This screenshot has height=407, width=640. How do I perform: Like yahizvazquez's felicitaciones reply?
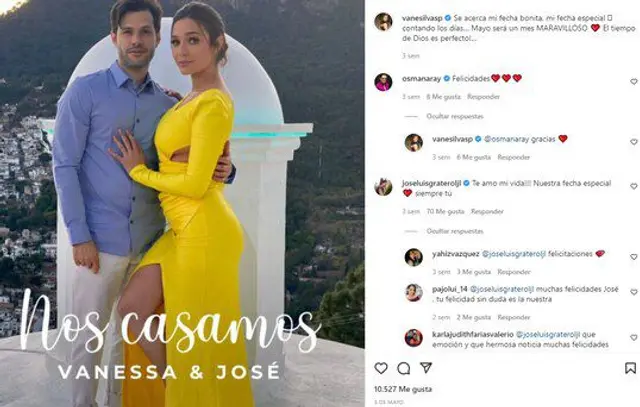click(633, 257)
